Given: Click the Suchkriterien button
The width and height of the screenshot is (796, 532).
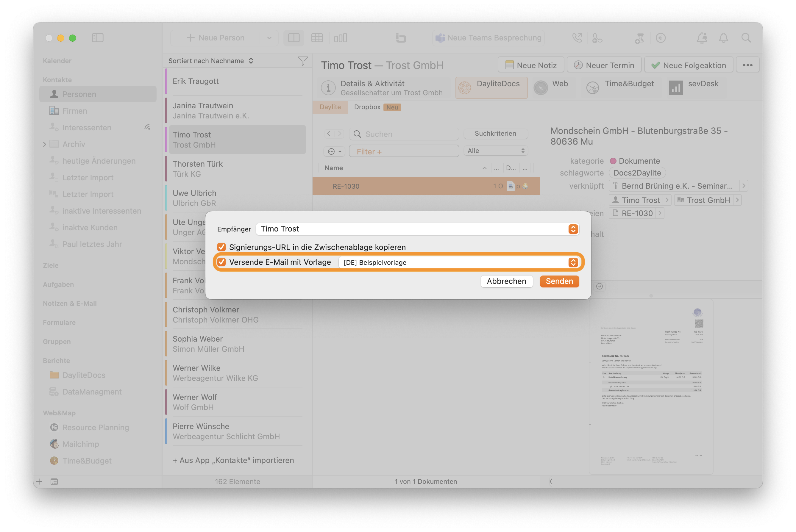Looking at the screenshot, I should tap(496, 134).
